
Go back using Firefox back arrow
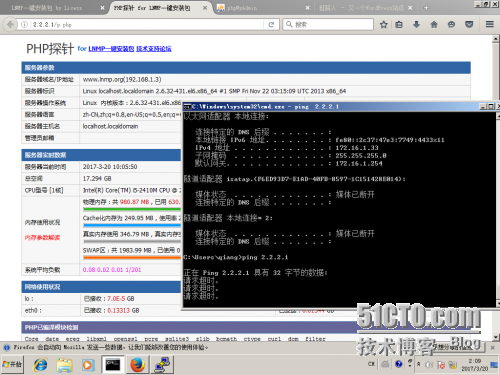coord(10,24)
